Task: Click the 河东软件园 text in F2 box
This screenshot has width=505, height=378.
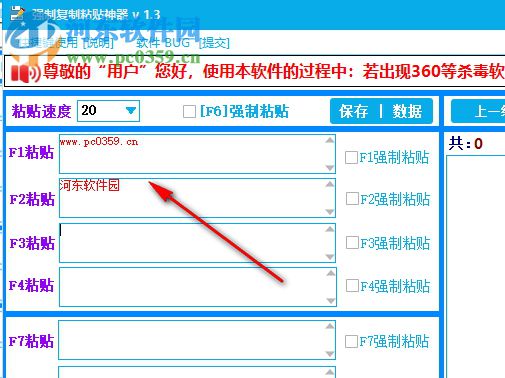Action: click(x=89, y=185)
